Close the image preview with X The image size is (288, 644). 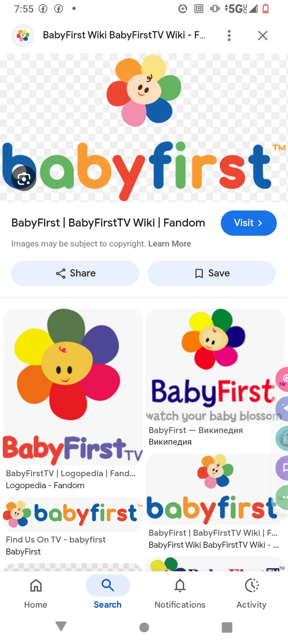(262, 35)
